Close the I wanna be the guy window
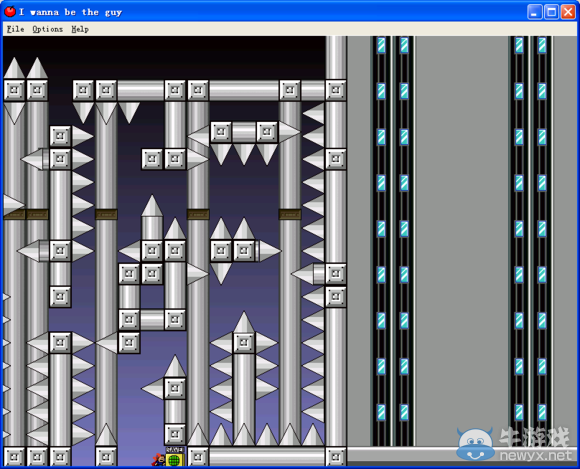This screenshot has width=580, height=469. (x=568, y=12)
